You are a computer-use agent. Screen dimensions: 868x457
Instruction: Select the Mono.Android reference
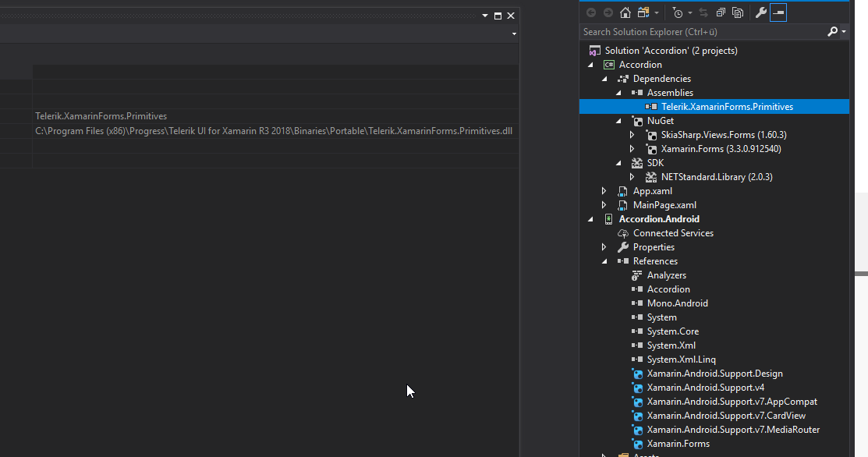pyautogui.click(x=677, y=303)
